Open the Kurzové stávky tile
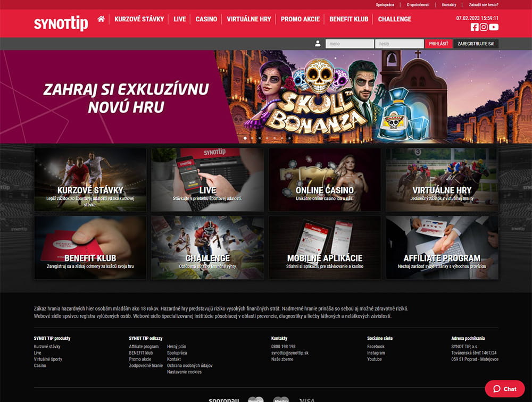 (x=90, y=180)
